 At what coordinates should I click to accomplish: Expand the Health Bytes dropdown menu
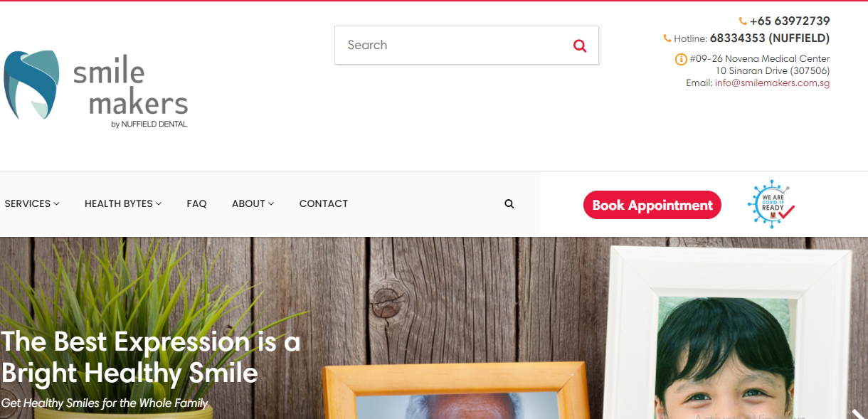pyautogui.click(x=123, y=203)
